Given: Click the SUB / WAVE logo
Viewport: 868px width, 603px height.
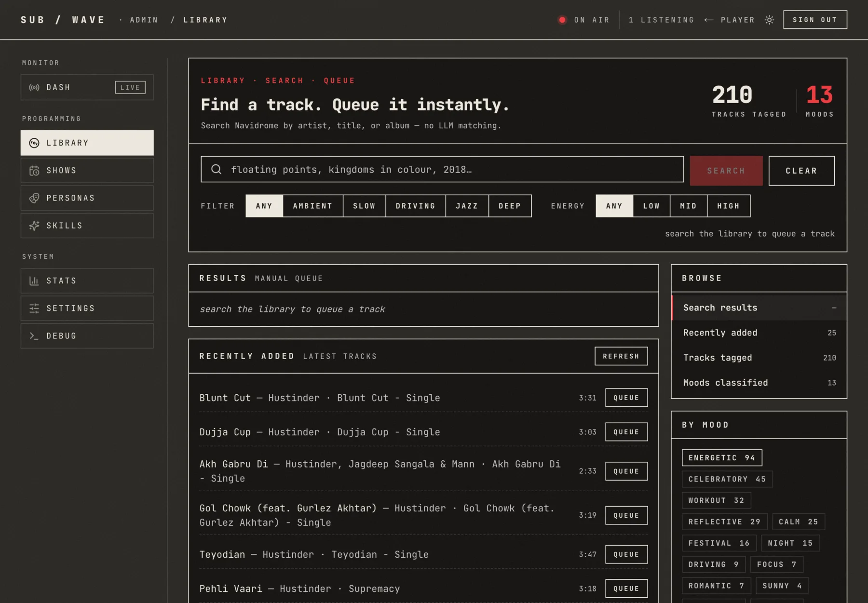Looking at the screenshot, I should tap(63, 20).
